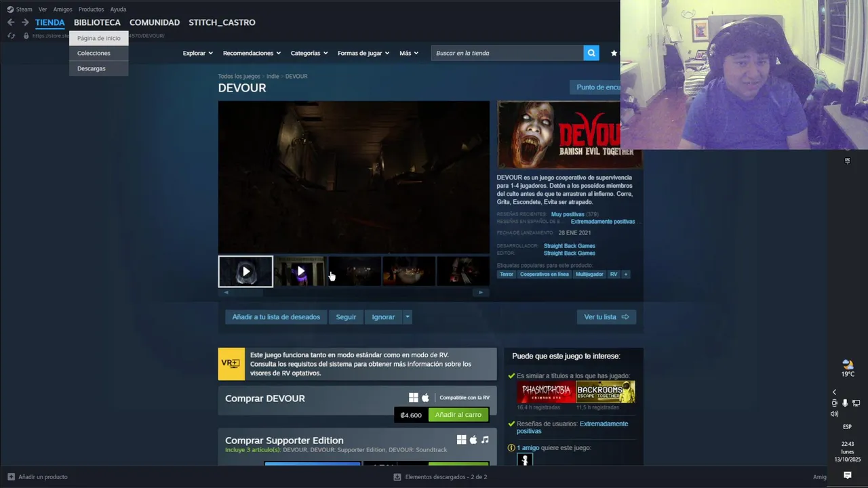Click the Multijugador tag

coord(589,274)
